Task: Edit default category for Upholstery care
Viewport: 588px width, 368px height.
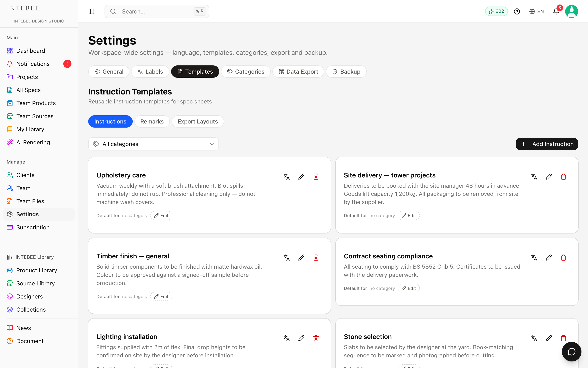Action: [x=161, y=215]
